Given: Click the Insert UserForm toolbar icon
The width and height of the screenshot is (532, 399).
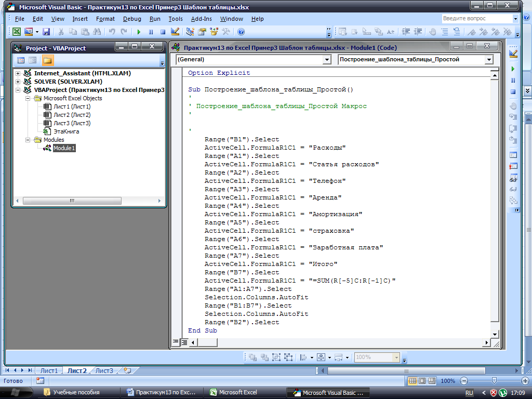Looking at the screenshot, I should click(29, 32).
